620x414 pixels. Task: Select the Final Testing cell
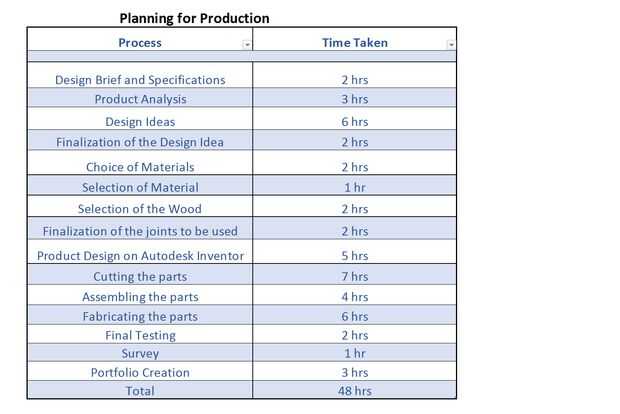140,335
